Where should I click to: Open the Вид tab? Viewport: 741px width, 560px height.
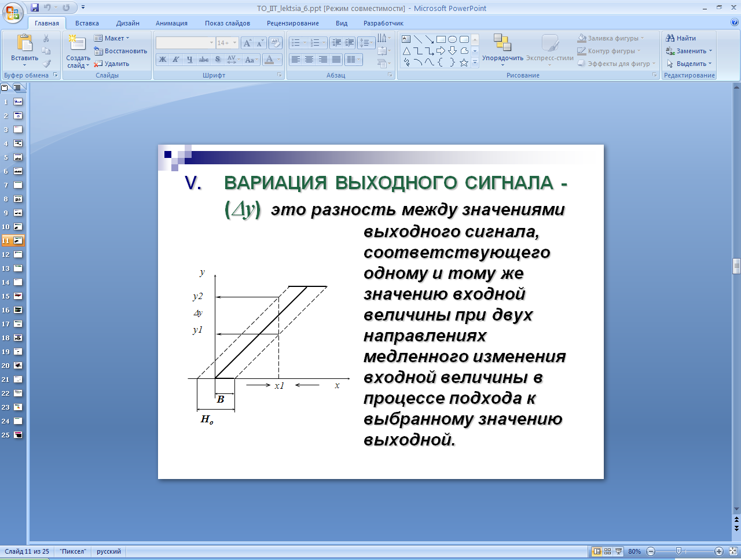pos(342,23)
